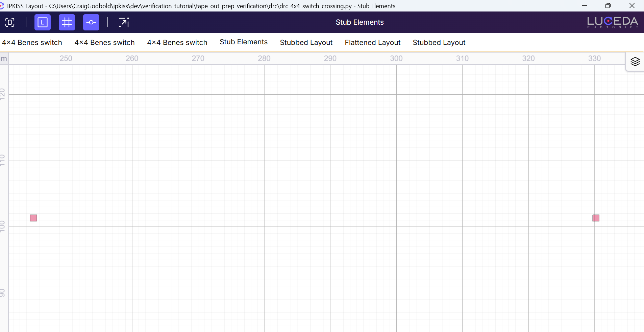Select the right pink stub square
This screenshot has height=332, width=644.
[x=596, y=218]
